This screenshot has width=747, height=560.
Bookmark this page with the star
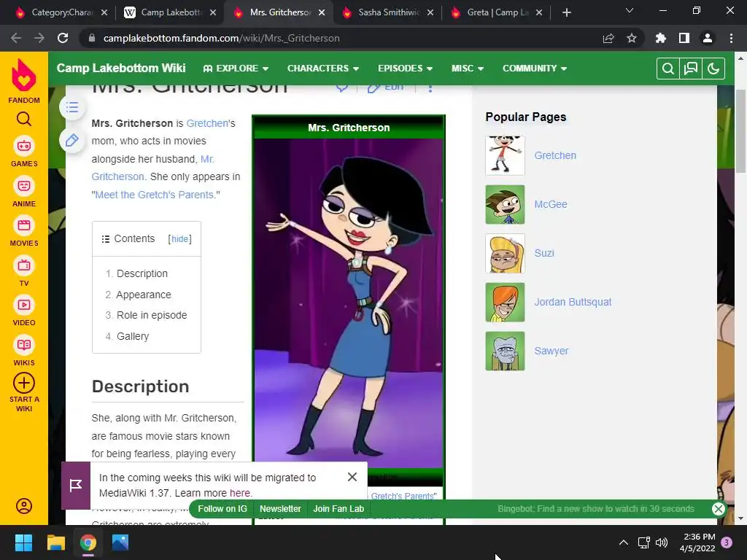click(632, 38)
